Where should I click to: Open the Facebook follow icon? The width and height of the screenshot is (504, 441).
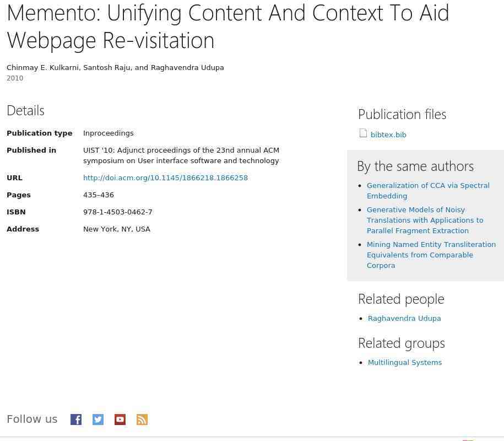76,419
